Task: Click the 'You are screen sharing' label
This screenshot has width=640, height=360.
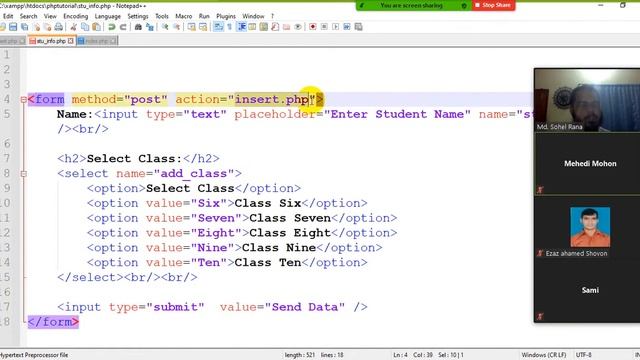Action: (411, 6)
